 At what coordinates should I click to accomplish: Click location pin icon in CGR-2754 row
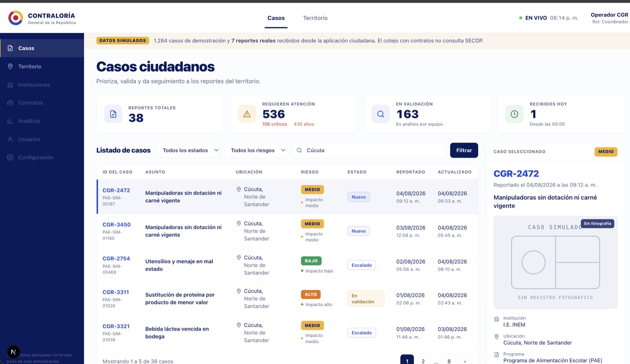[239, 257]
